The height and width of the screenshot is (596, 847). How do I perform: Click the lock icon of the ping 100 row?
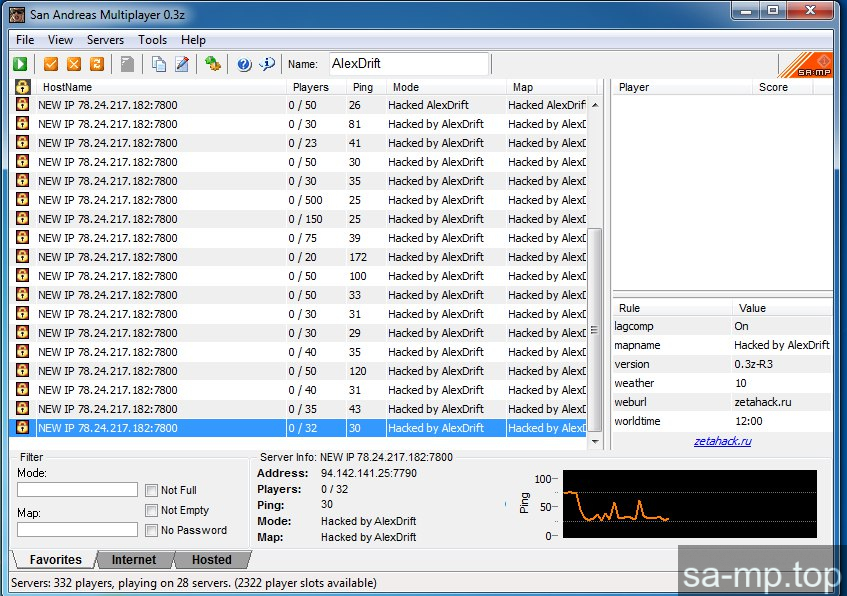pyautogui.click(x=22, y=276)
